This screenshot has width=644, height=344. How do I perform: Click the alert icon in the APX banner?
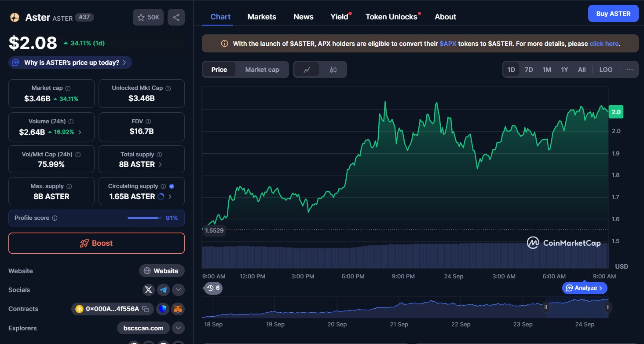pos(224,44)
